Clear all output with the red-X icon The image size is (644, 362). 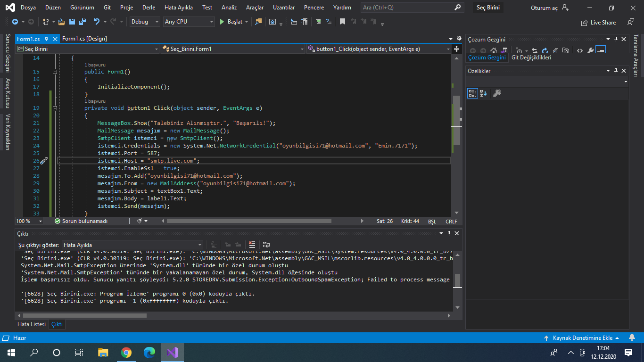coord(252,245)
